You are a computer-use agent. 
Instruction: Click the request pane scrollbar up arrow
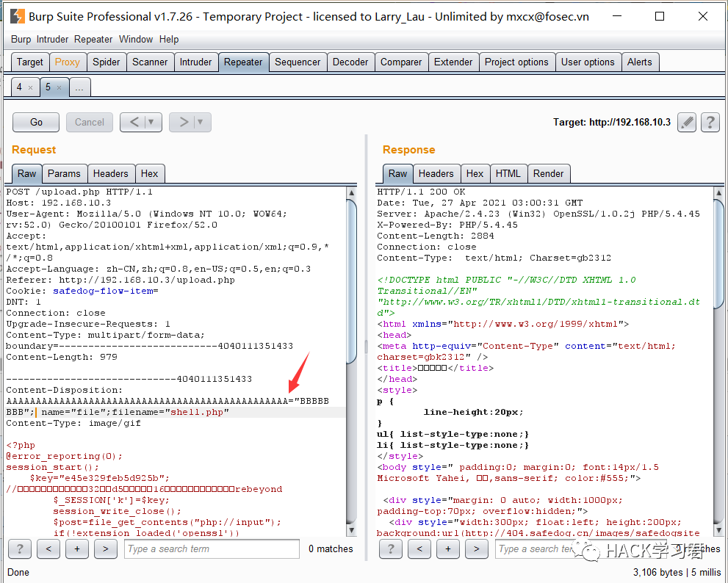pyautogui.click(x=351, y=192)
